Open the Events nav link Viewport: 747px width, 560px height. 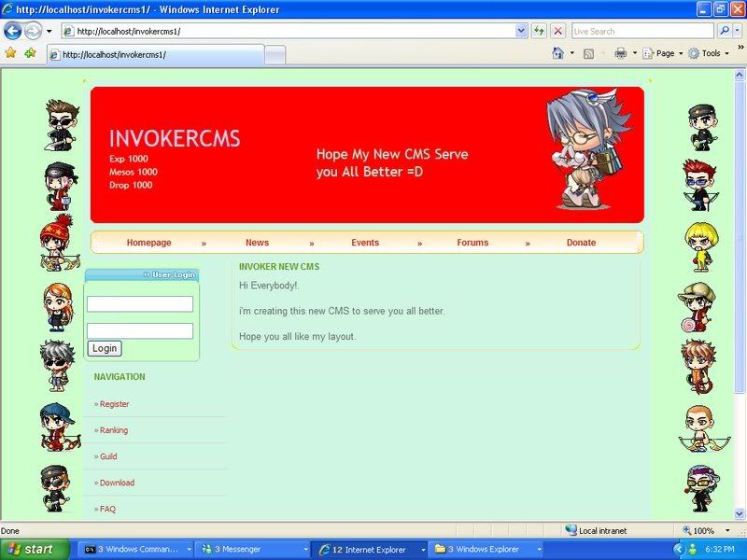pos(365,243)
